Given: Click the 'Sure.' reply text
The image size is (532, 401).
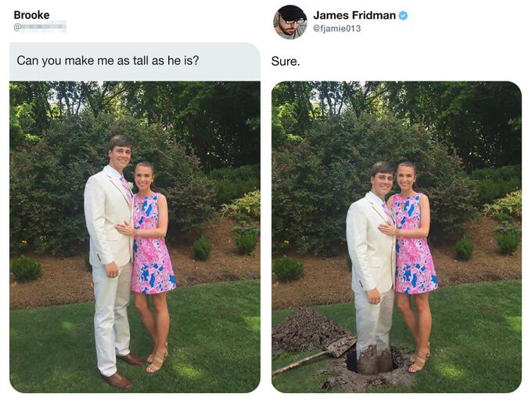Looking at the screenshot, I should (286, 61).
